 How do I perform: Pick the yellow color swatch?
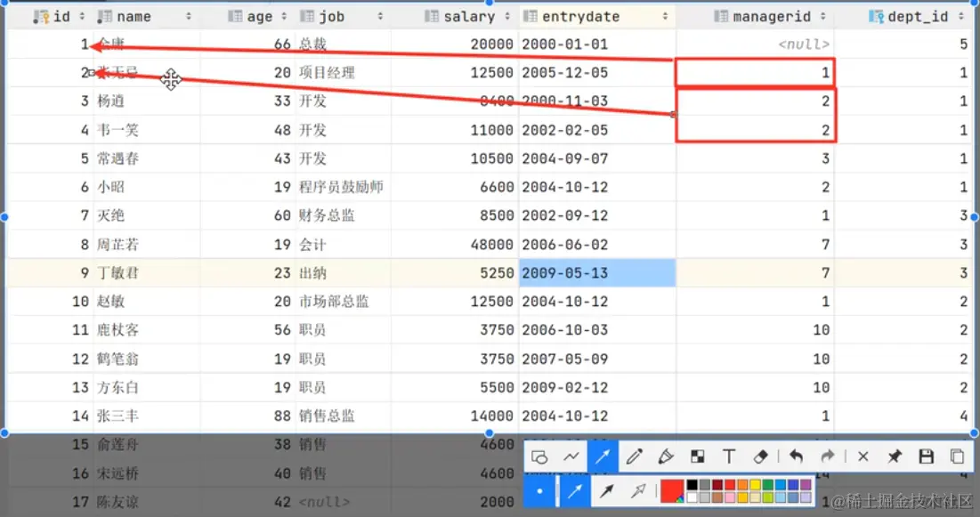[x=755, y=485]
